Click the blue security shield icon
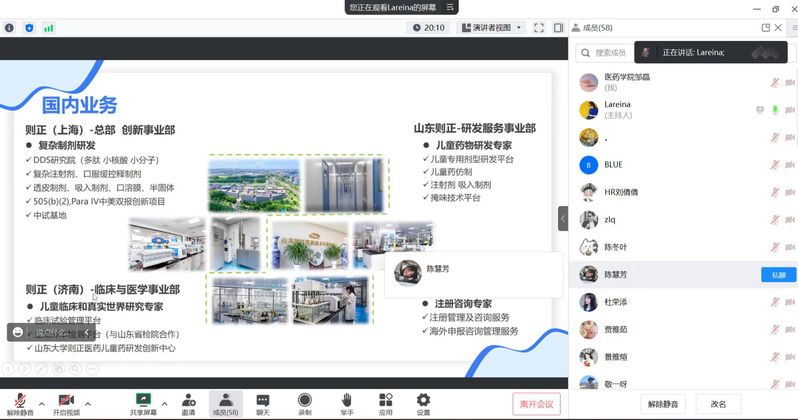The image size is (798, 420). tap(29, 28)
